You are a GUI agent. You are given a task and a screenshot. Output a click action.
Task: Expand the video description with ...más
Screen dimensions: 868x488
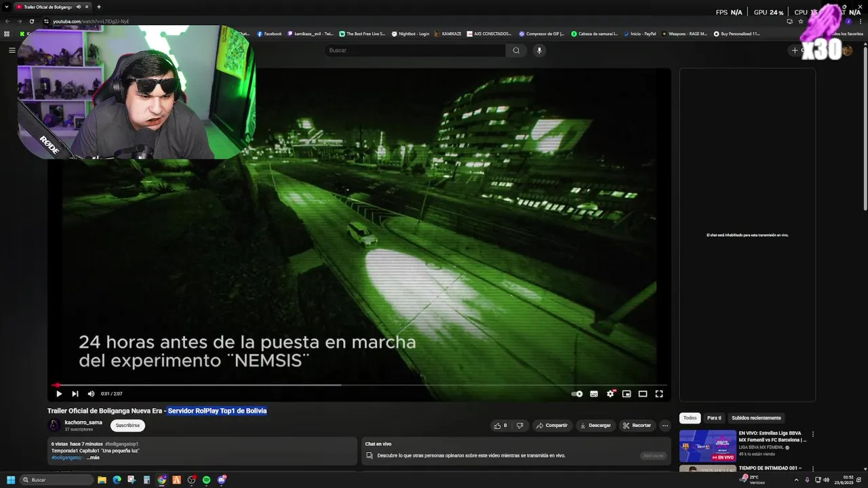[x=93, y=457]
